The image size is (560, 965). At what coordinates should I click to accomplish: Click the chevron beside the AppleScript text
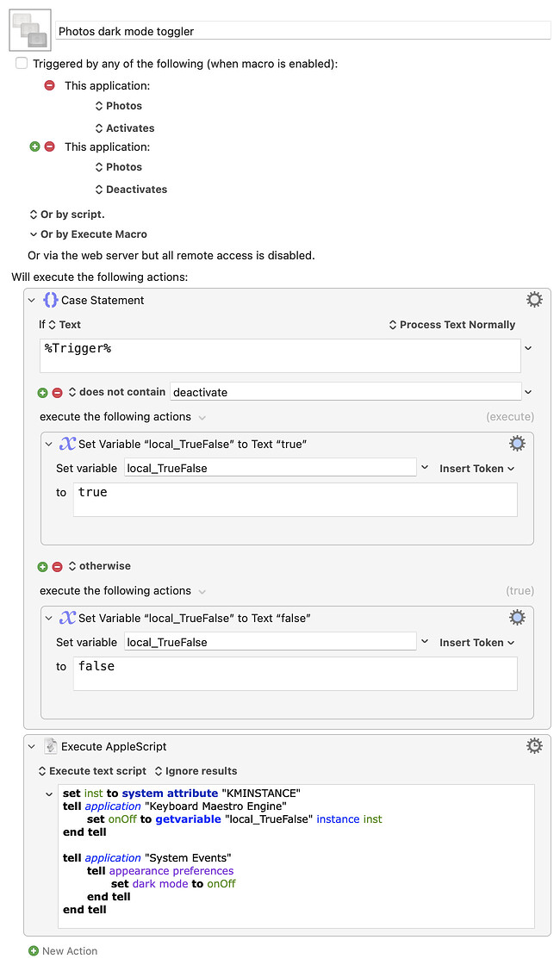point(48,794)
